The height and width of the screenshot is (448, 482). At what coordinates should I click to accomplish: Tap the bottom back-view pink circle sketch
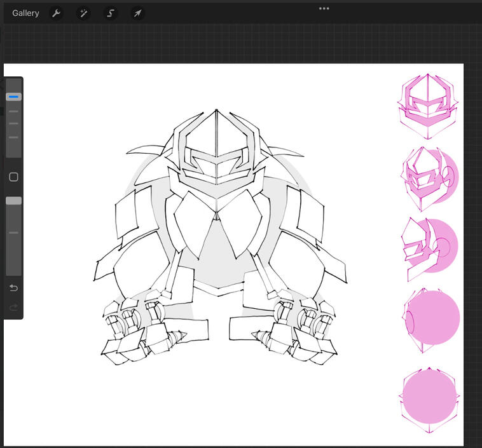coord(429,398)
